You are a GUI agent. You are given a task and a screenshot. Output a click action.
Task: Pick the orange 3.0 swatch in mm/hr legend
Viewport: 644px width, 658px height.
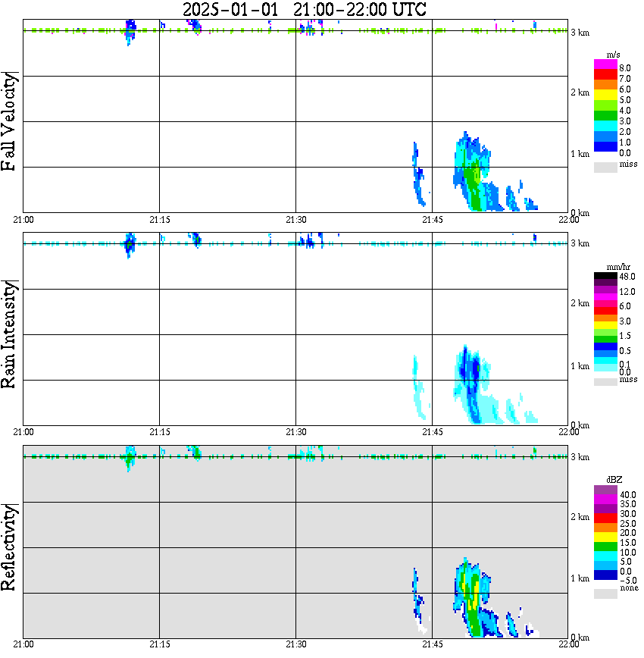coord(605,318)
